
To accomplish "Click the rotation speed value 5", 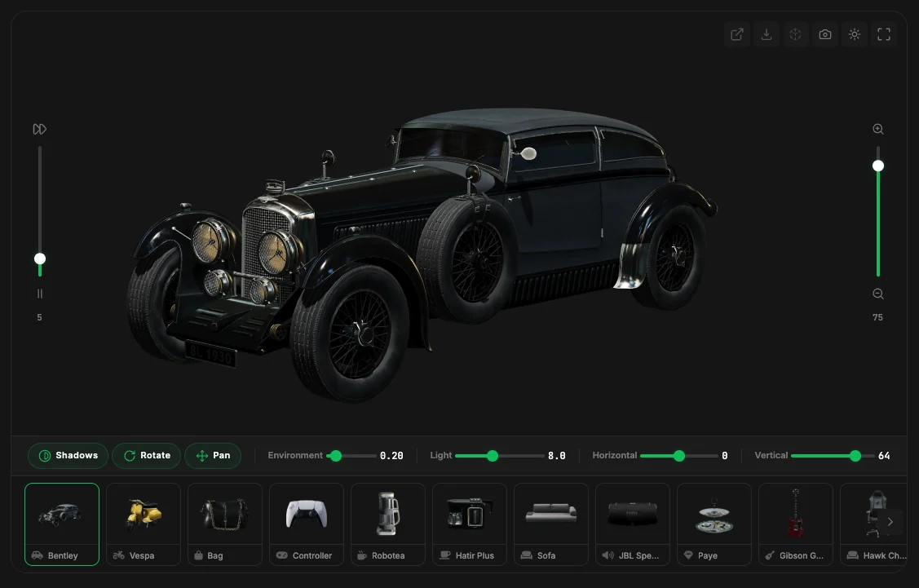I will click(39, 317).
